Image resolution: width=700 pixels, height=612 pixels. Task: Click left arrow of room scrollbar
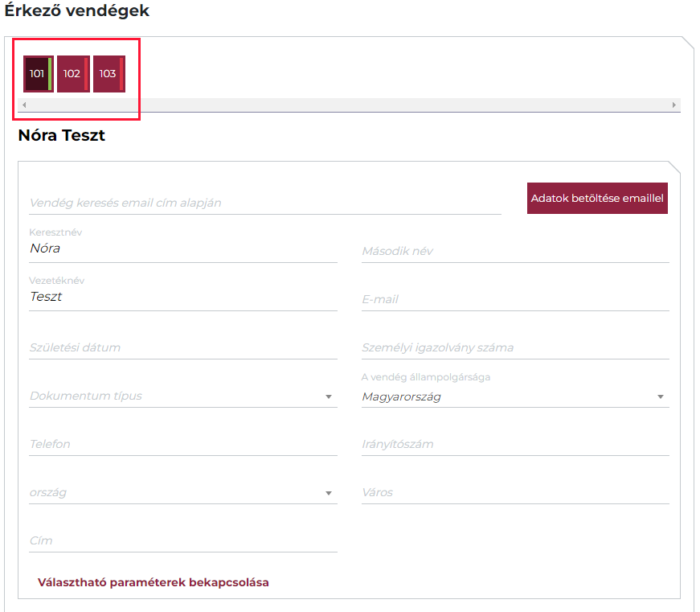coord(24,105)
